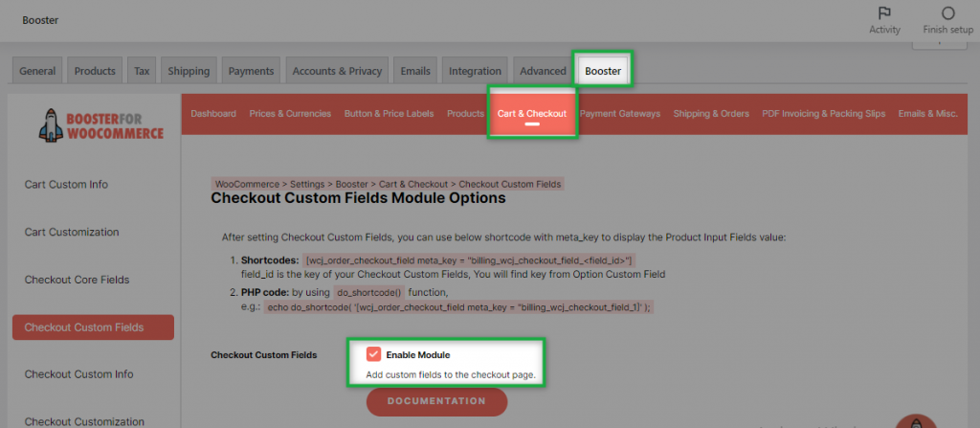The image size is (980, 428).
Task: Open Checkout Custom Info module
Action: coord(78,374)
